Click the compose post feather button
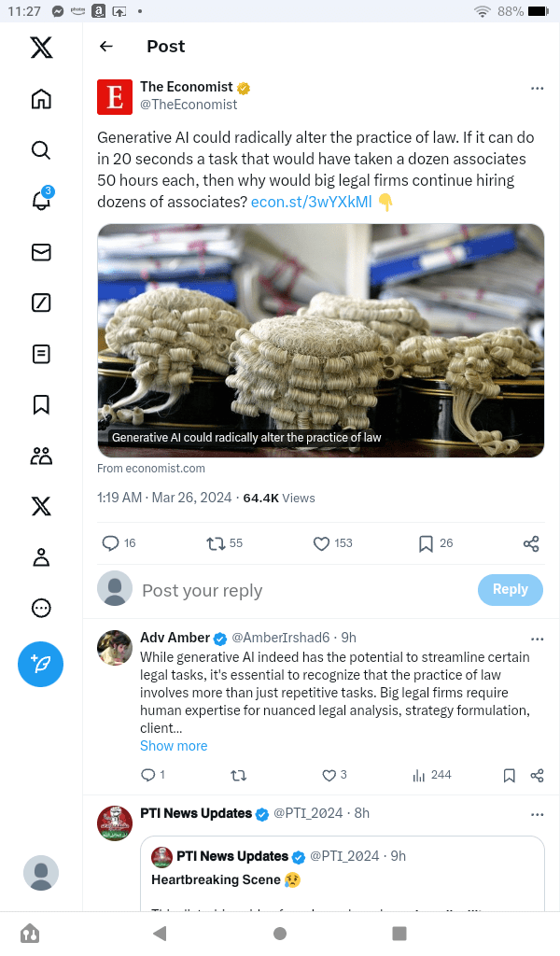This screenshot has width=560, height=956. click(41, 665)
